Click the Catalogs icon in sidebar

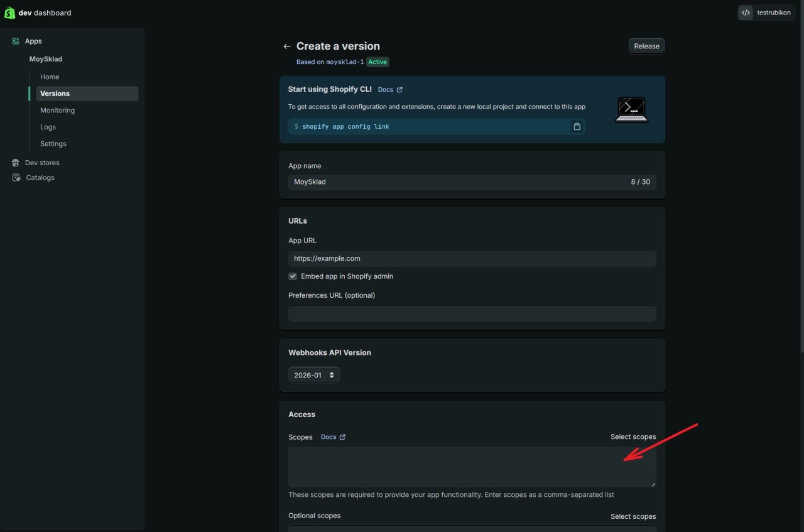click(16, 178)
